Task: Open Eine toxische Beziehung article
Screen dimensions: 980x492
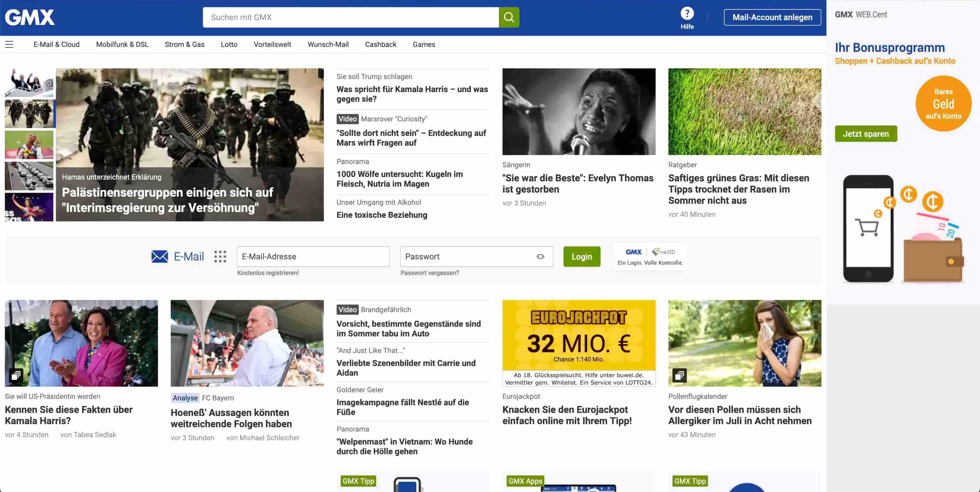Action: click(x=382, y=215)
